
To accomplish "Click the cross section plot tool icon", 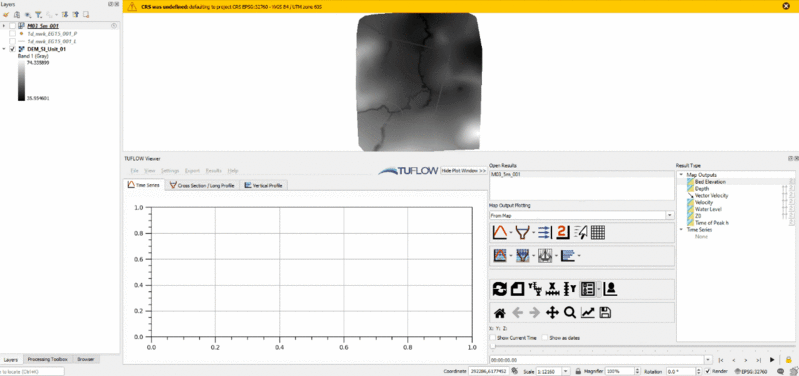I will click(x=522, y=232).
